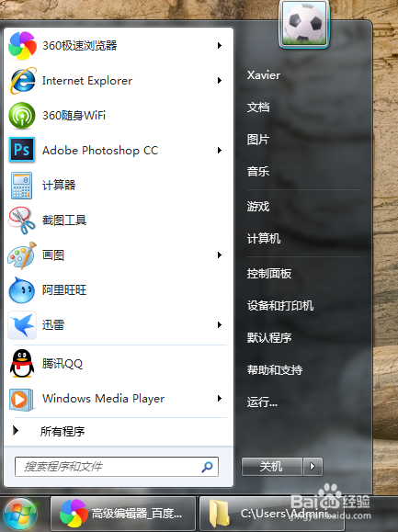This screenshot has width=398, height=532.
Task: Click the Windows Start orb
Action: (19, 514)
